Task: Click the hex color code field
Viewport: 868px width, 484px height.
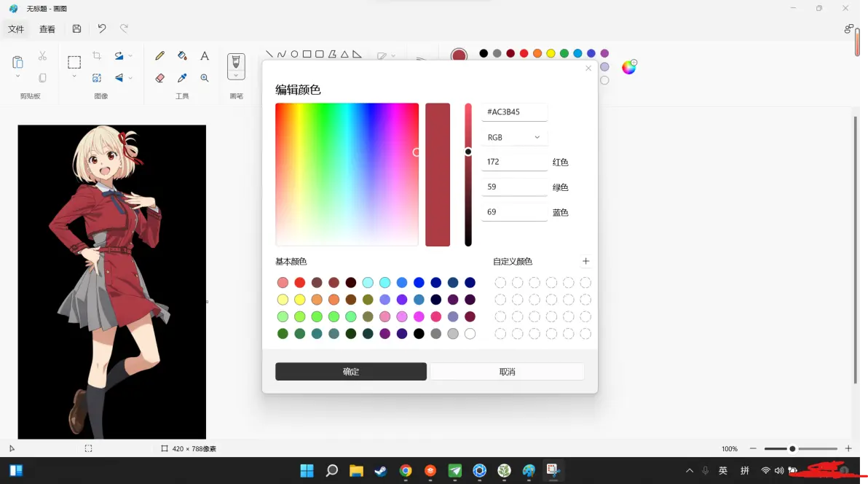Action: 514,112
